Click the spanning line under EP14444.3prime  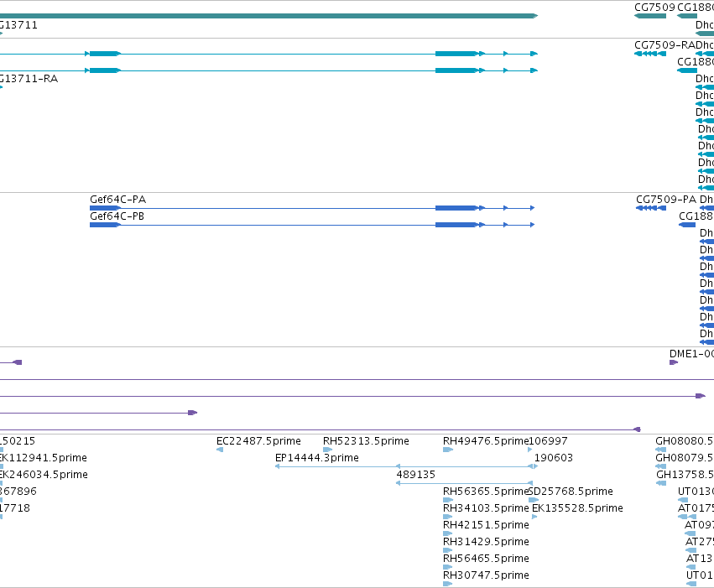coord(404,466)
